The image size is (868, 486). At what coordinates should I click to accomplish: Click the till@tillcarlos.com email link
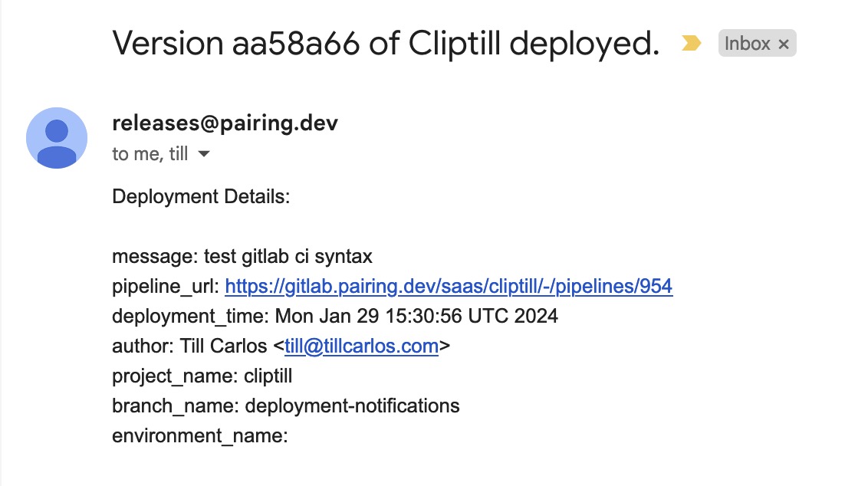pyautogui.click(x=361, y=346)
